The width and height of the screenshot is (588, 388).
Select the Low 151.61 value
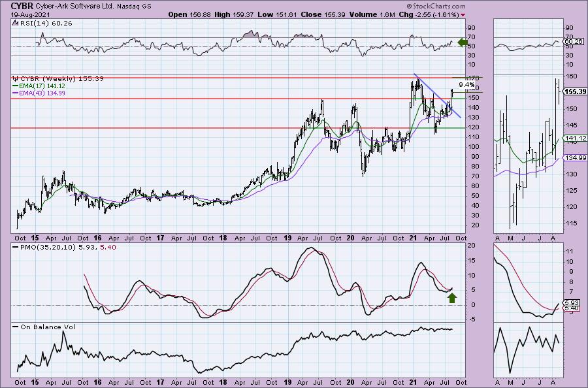pyautogui.click(x=277, y=14)
